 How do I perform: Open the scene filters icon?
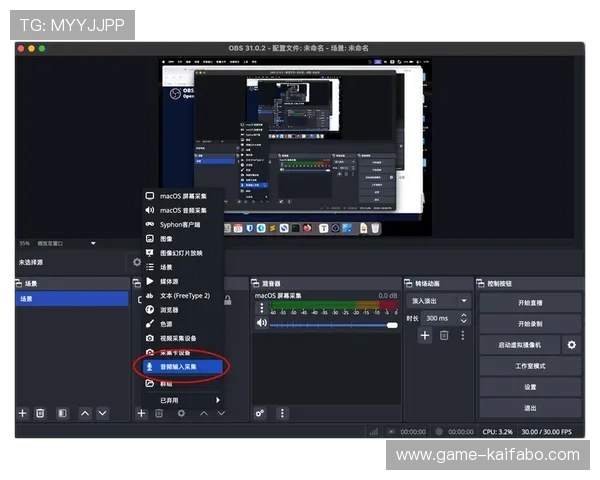[x=62, y=413]
